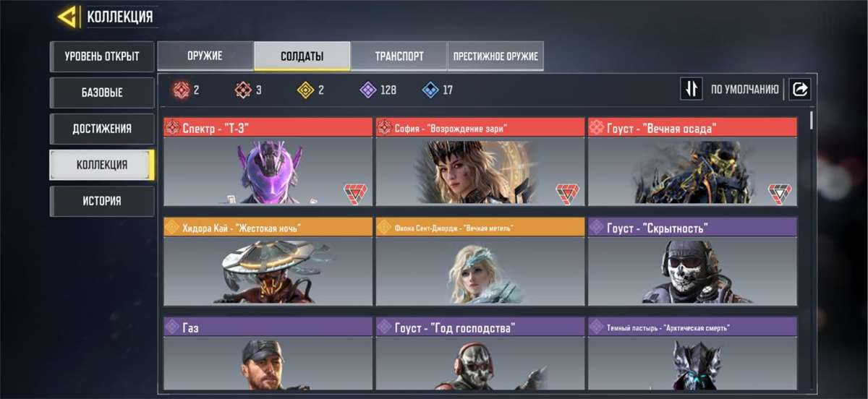Open the История section

point(102,201)
